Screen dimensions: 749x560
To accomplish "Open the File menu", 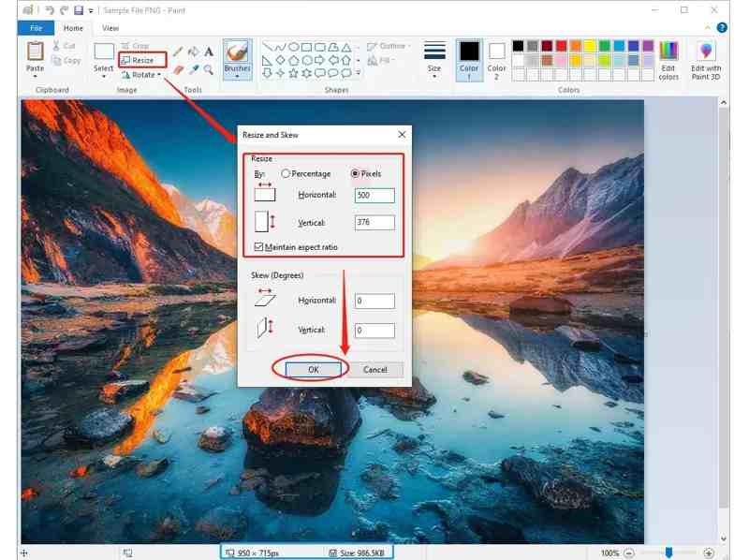I will pos(36,28).
